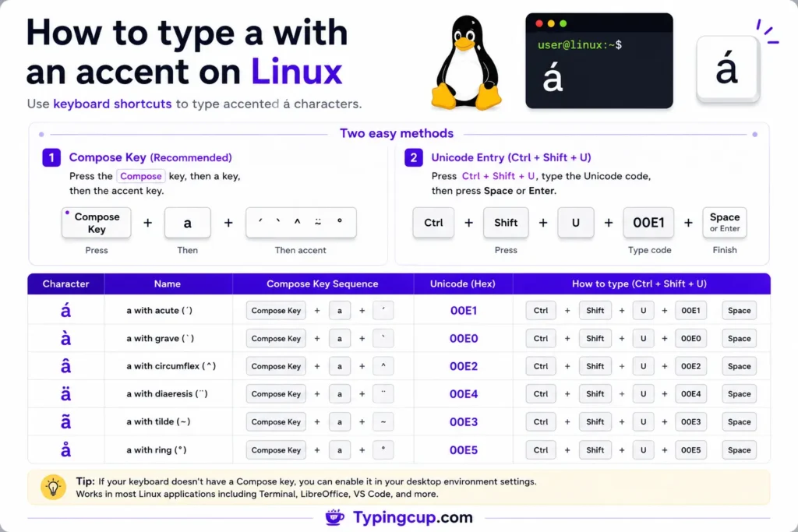Click the ä character in the table

click(x=65, y=393)
